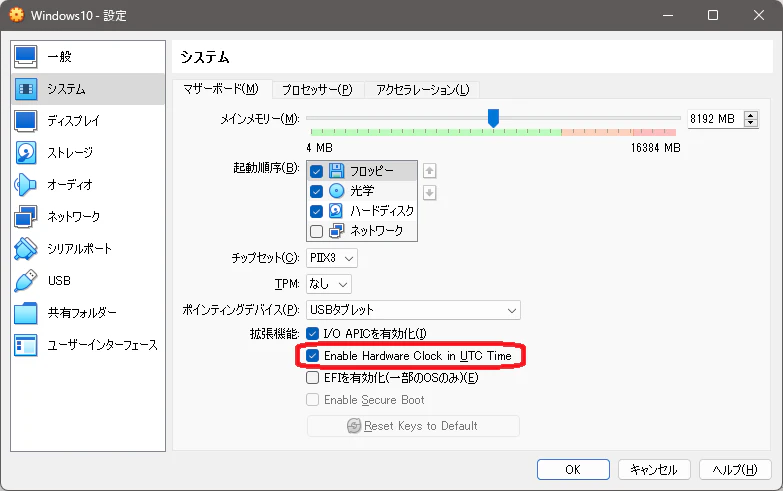
Task: Uncheck ハードディスク boot order checkbox
Action: pos(316,211)
